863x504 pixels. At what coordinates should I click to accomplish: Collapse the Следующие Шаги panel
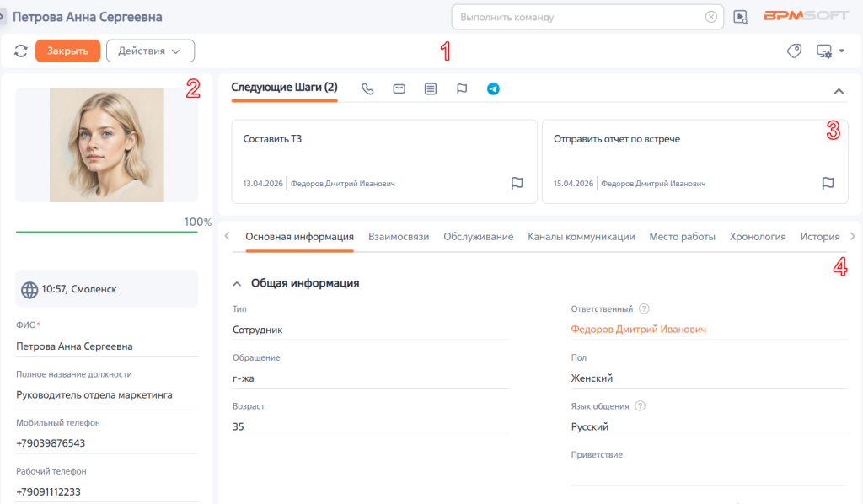[839, 91]
